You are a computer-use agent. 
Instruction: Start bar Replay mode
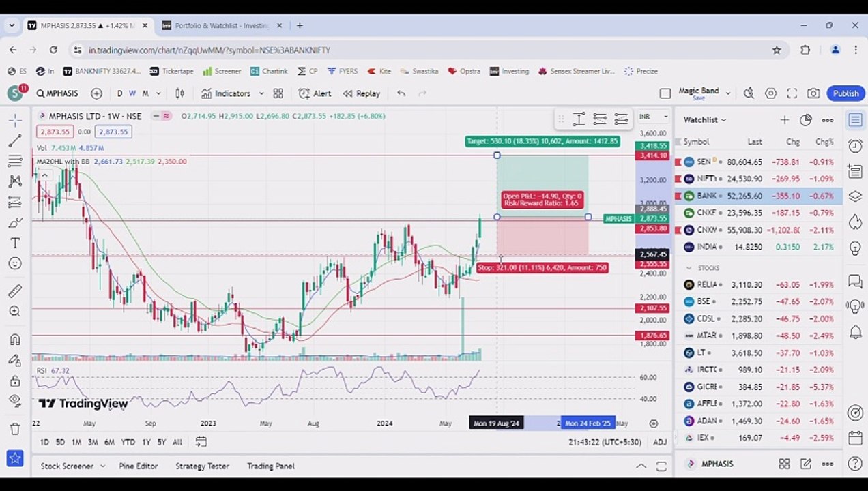(x=361, y=93)
